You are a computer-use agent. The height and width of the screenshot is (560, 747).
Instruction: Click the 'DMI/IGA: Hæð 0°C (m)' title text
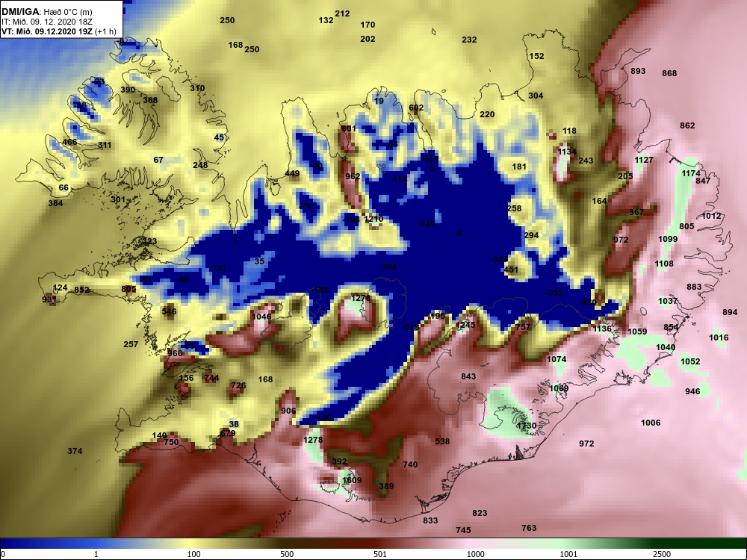[46, 12]
